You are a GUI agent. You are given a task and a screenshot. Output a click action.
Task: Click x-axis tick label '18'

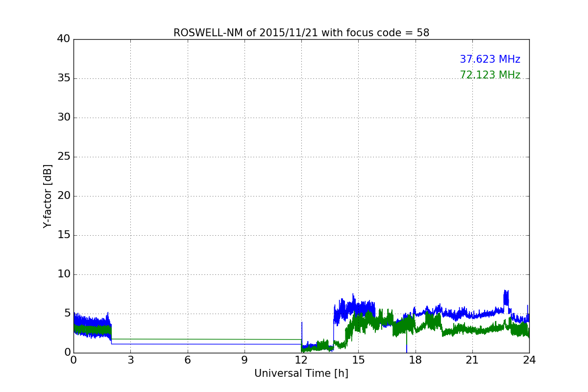(416, 360)
